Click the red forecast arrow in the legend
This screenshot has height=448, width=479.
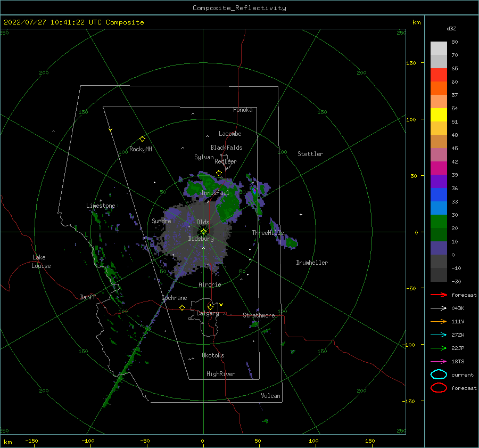click(439, 295)
